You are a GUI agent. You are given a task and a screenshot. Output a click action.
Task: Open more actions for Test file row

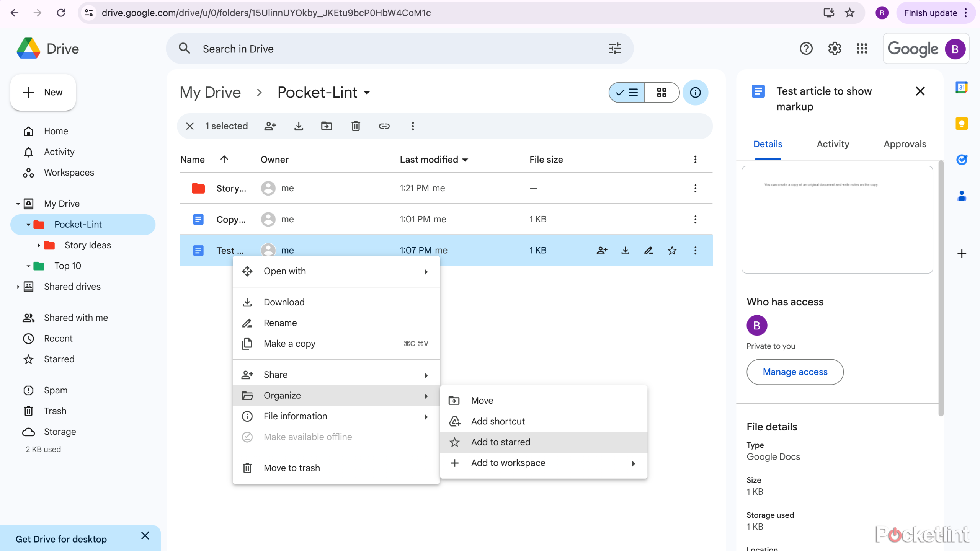695,250
